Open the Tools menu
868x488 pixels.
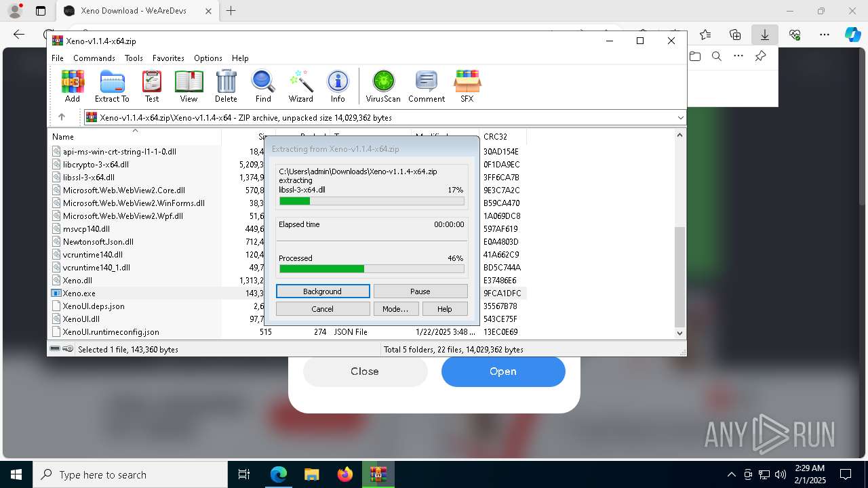coord(134,58)
